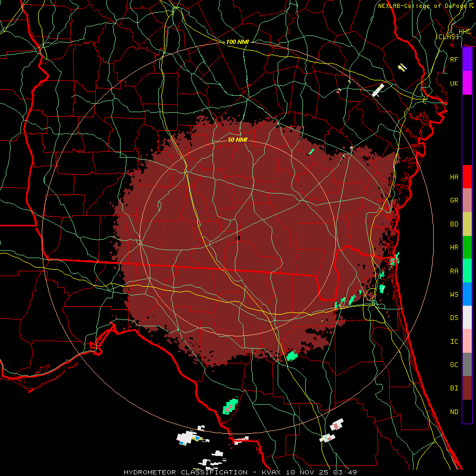Click the 'HA' legend label
The image size is (476, 476).
(454, 177)
